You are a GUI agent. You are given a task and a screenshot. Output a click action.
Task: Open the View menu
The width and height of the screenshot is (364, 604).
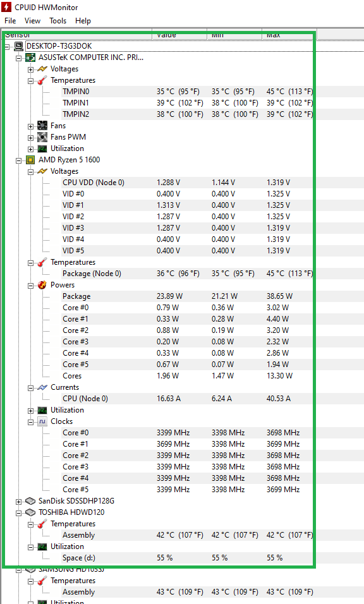[x=32, y=21]
